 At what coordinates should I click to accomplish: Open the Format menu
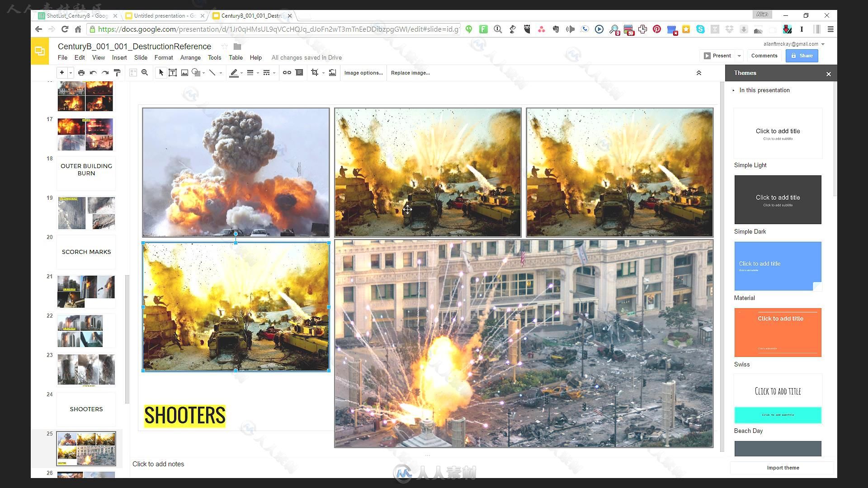click(x=164, y=58)
